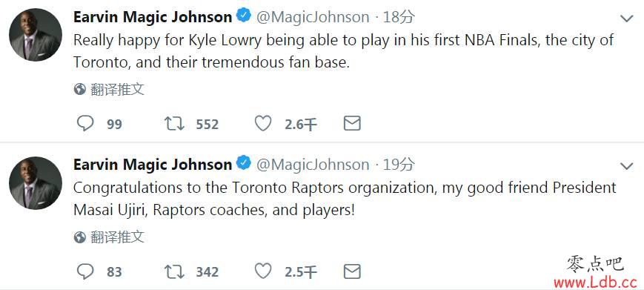Image resolution: width=644 pixels, height=290 pixels.
Task: Open Earvin Magic Johnson name in first tweet
Action: [x=153, y=17]
